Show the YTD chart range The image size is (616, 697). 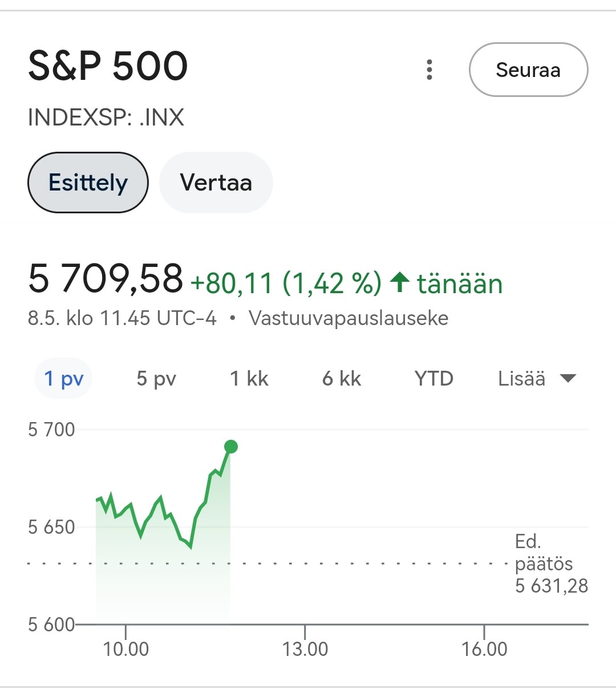(x=434, y=379)
